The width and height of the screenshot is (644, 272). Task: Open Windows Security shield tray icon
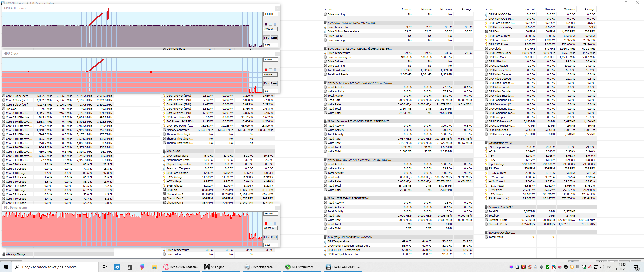pos(584,267)
